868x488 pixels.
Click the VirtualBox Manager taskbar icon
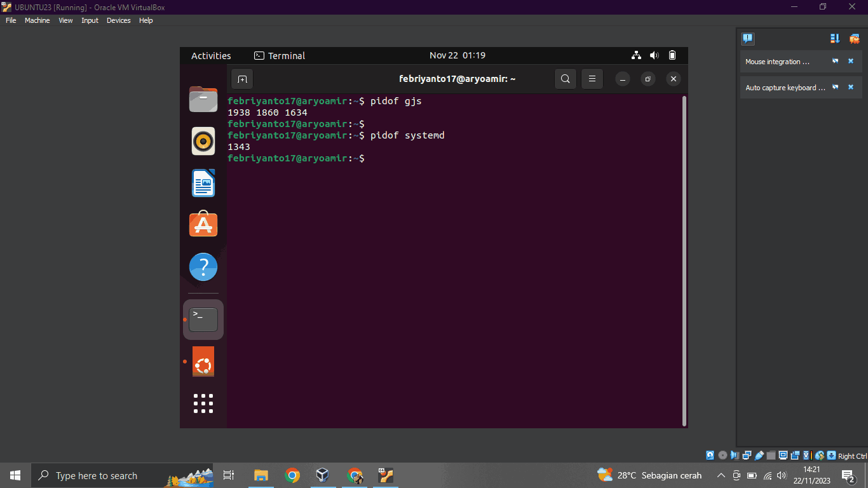coord(323,475)
